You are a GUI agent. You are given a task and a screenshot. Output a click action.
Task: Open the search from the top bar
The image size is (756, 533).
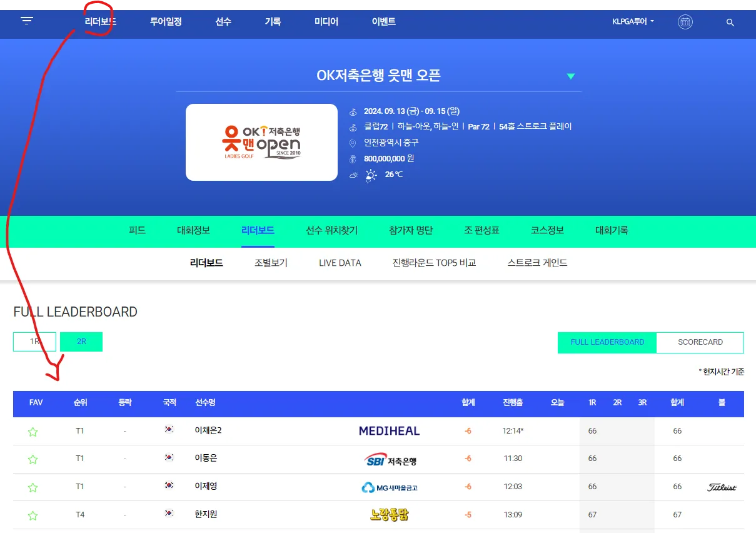coord(730,23)
